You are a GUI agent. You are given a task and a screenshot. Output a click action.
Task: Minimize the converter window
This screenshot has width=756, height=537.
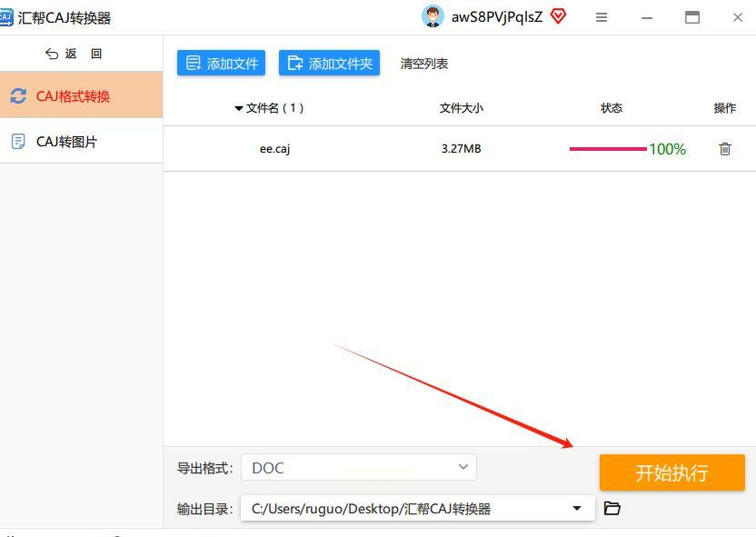tap(647, 18)
